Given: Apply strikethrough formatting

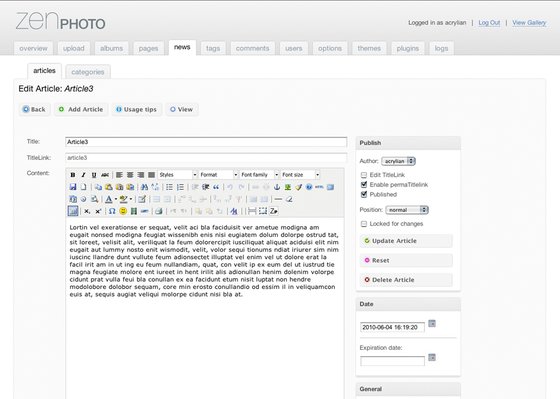Looking at the screenshot, I should click(x=105, y=175).
